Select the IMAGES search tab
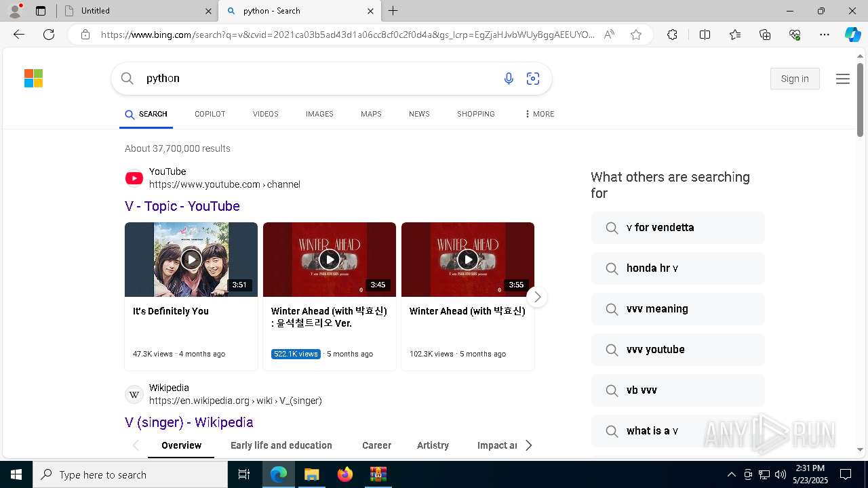868x488 pixels. pos(319,114)
